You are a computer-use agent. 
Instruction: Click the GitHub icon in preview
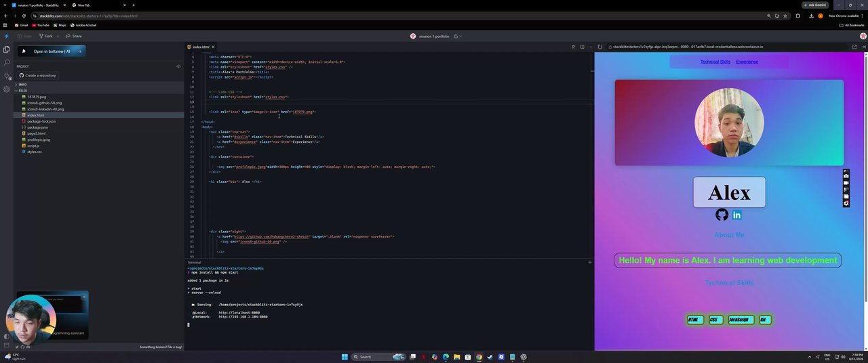[x=722, y=215]
